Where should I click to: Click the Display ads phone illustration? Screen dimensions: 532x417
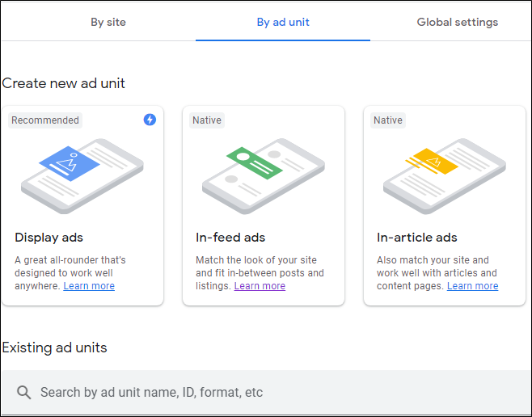[x=82, y=176]
